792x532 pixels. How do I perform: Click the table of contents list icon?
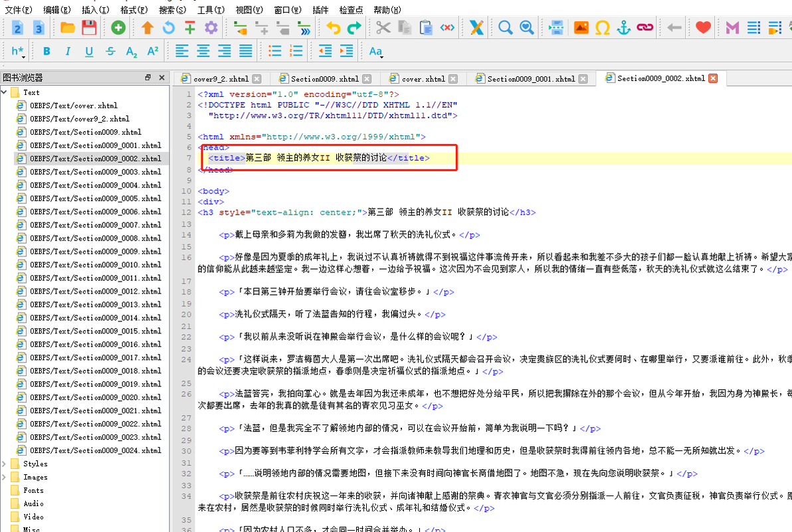point(753,28)
